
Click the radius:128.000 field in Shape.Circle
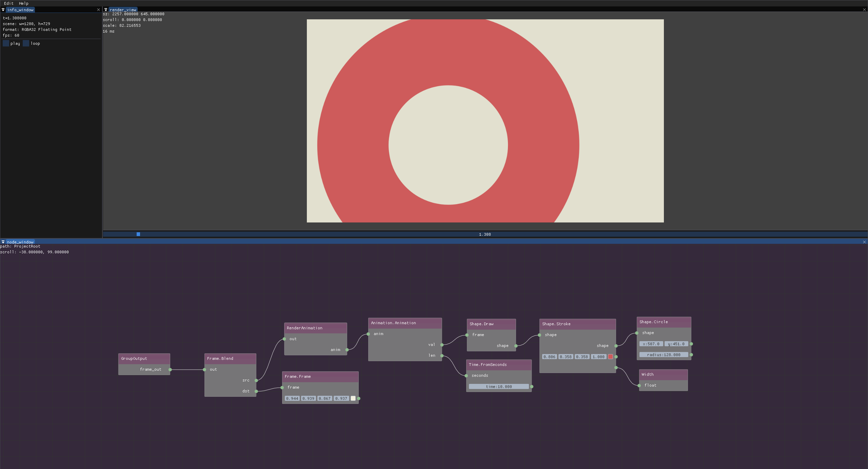coord(663,355)
